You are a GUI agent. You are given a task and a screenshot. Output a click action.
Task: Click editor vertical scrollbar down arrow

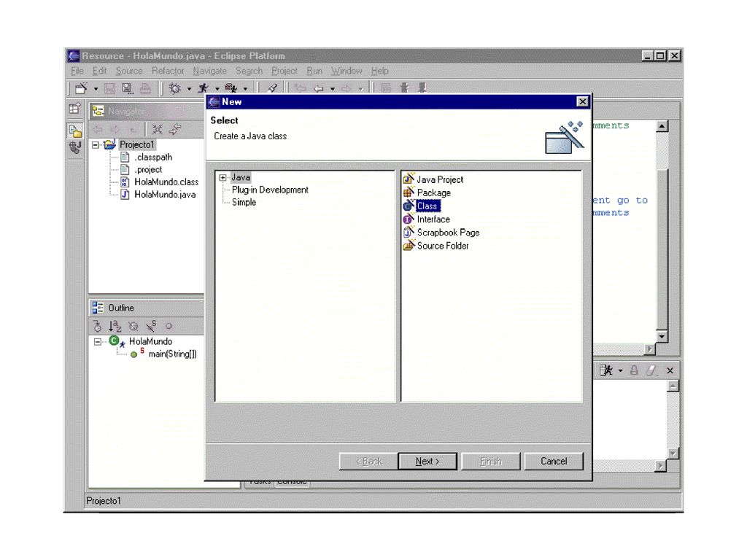tap(662, 336)
